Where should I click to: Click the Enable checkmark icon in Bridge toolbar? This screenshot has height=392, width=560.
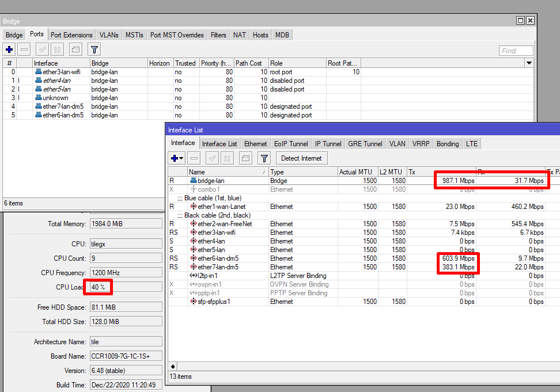(x=42, y=50)
